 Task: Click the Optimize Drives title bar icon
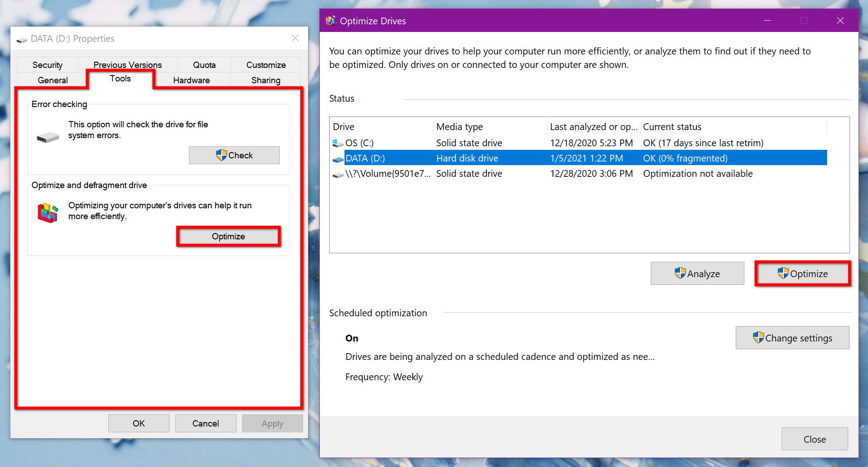[331, 20]
